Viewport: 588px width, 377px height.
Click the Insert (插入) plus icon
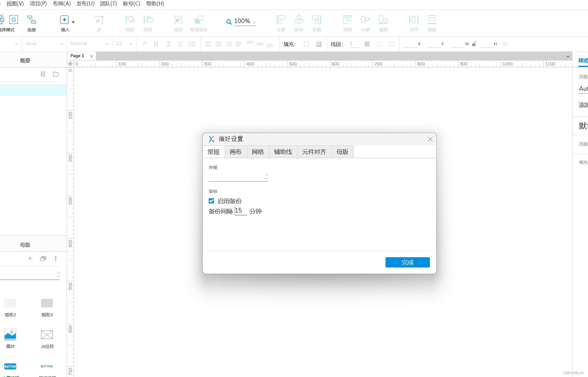[64, 20]
